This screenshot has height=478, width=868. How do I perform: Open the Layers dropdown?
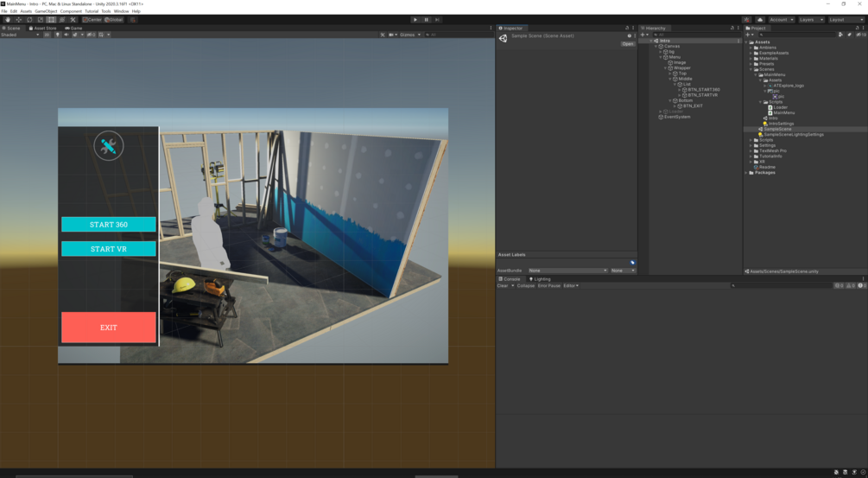811,19
